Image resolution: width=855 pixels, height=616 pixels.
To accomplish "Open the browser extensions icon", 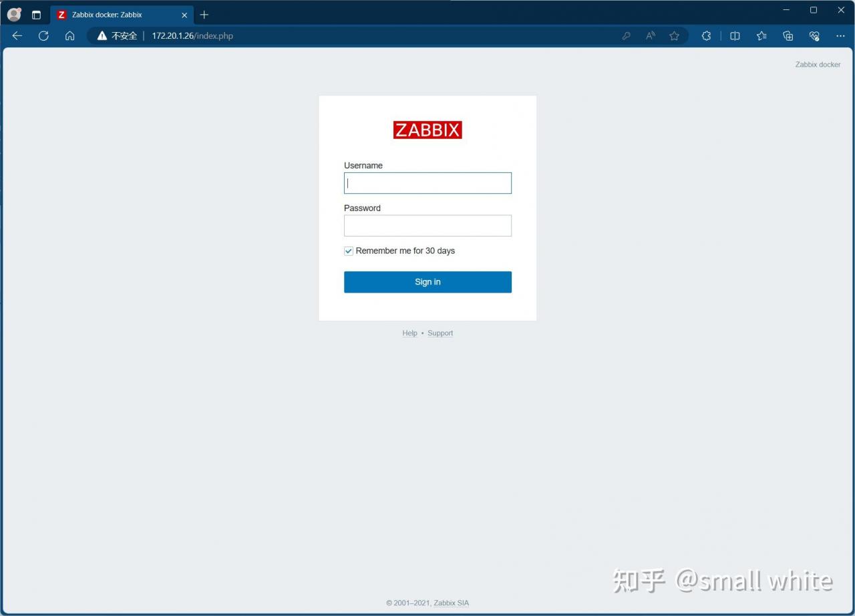I will tap(706, 36).
